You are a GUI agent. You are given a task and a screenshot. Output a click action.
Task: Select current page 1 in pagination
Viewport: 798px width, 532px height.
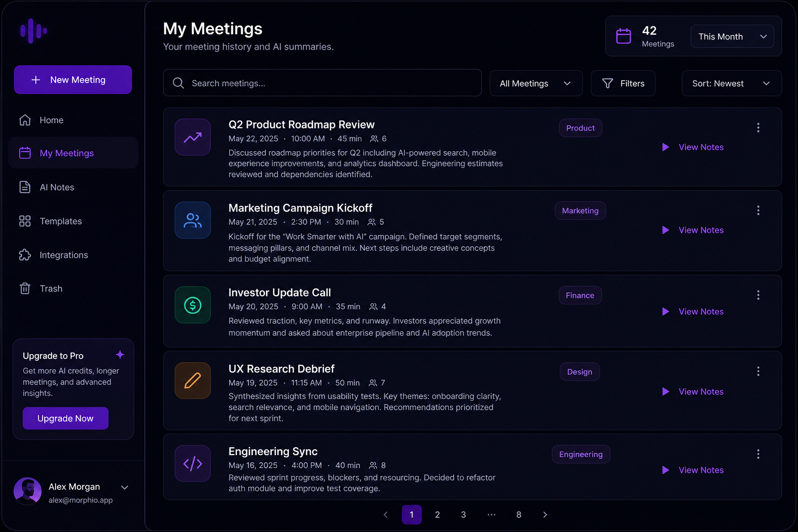click(x=411, y=515)
